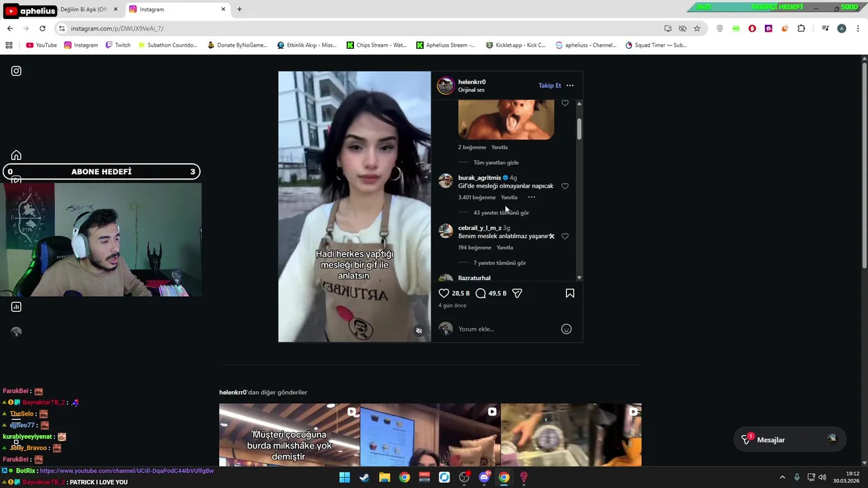Open the dashboard chart icon in Instagram's sidebar

click(16, 307)
